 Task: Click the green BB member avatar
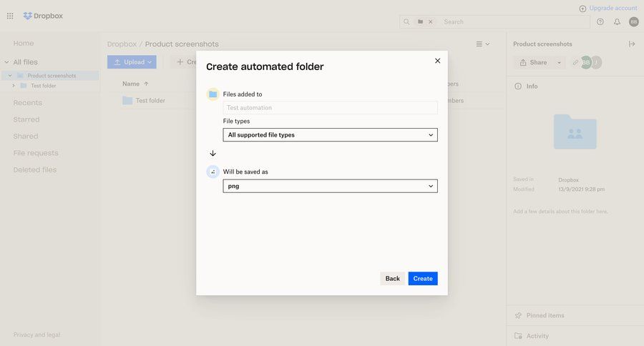click(585, 62)
